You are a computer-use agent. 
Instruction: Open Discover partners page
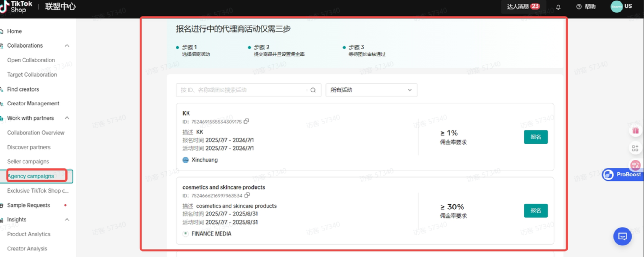click(29, 147)
